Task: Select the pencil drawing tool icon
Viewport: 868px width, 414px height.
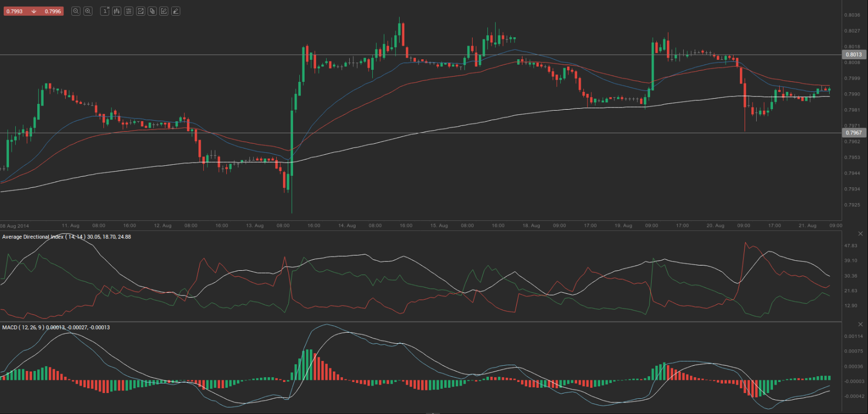Action: (x=176, y=11)
